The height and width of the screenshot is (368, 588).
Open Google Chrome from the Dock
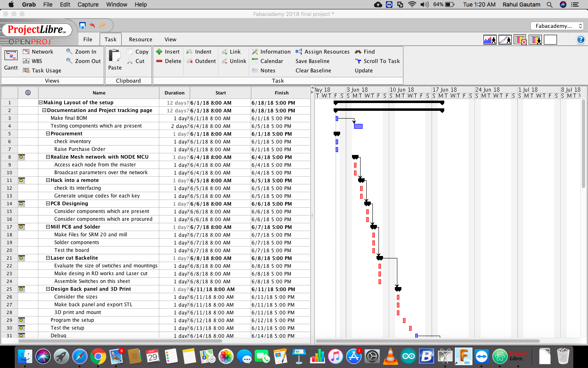(x=98, y=357)
